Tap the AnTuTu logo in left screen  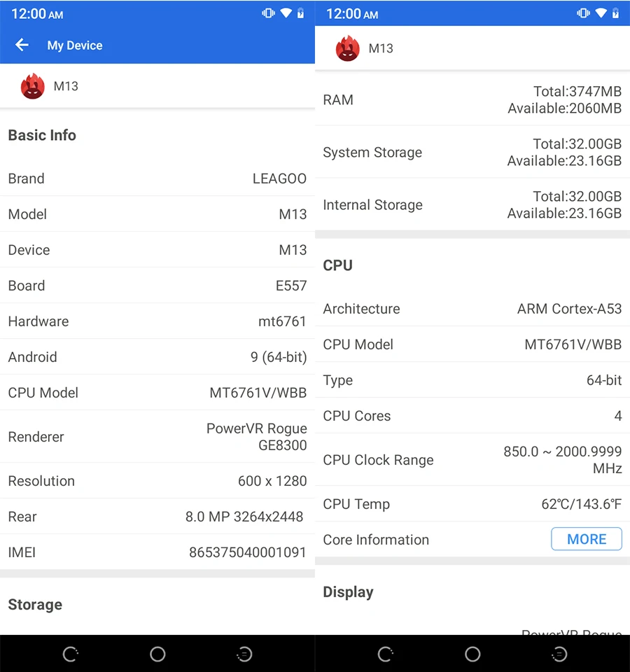33,86
